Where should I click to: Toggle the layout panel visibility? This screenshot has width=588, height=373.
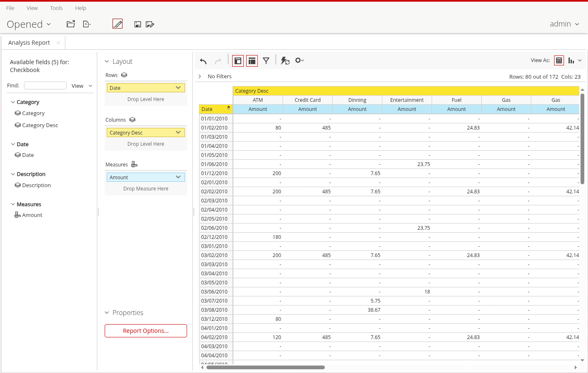[x=252, y=61]
